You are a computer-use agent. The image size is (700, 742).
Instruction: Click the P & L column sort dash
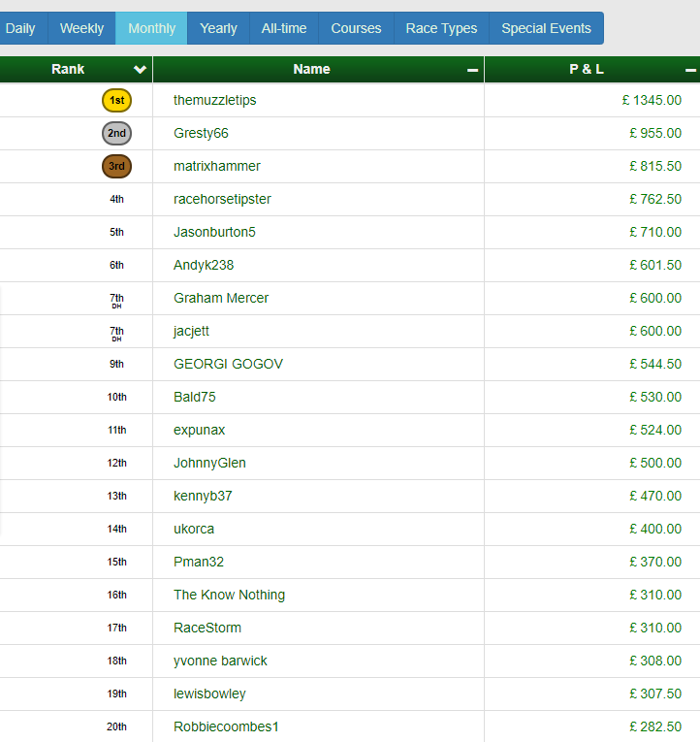[x=690, y=71]
